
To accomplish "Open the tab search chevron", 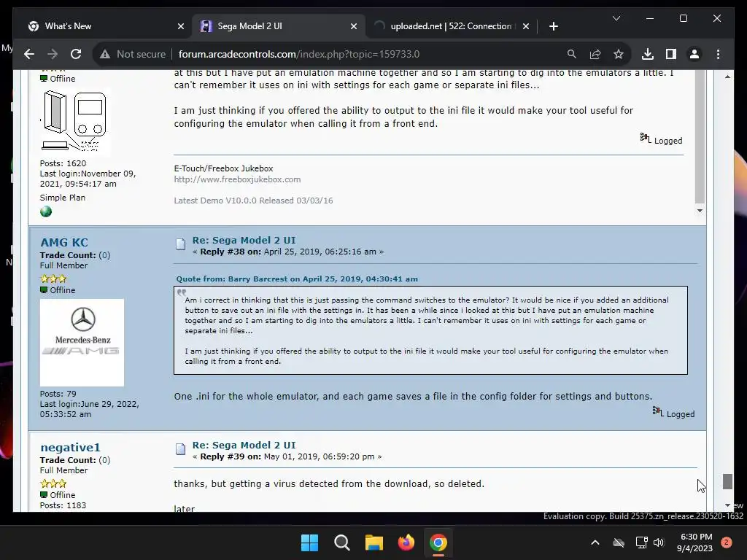I will point(616,18).
